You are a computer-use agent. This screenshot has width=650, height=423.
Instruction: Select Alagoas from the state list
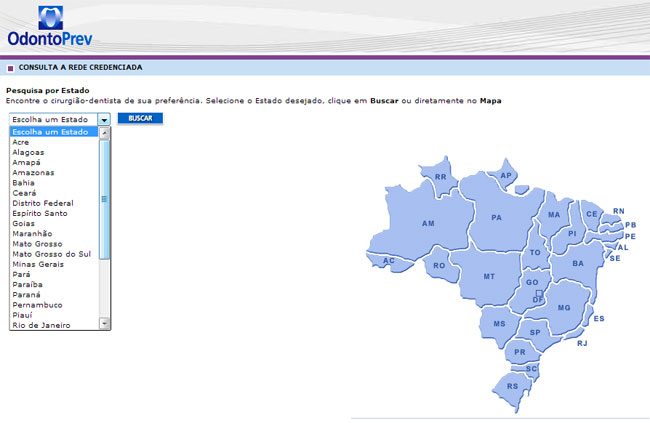[x=54, y=152]
